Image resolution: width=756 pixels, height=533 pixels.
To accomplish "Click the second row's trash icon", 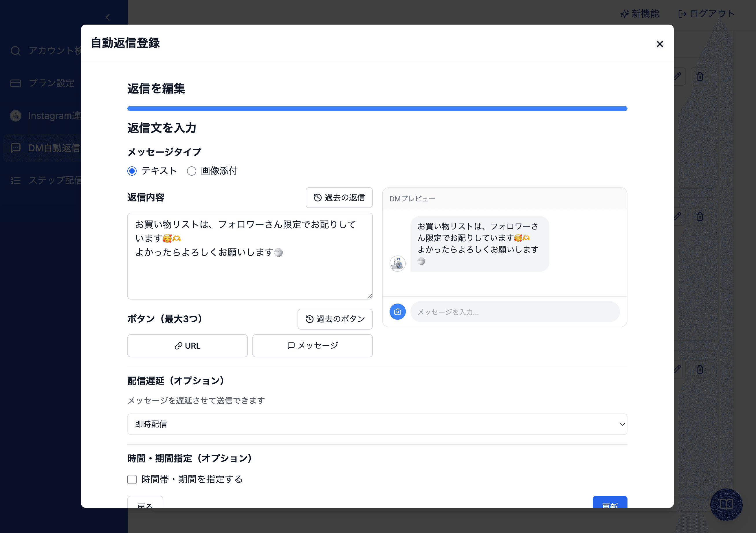I will click(700, 216).
